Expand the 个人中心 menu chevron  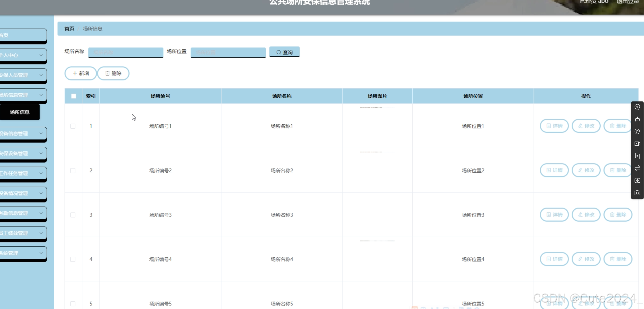[41, 55]
